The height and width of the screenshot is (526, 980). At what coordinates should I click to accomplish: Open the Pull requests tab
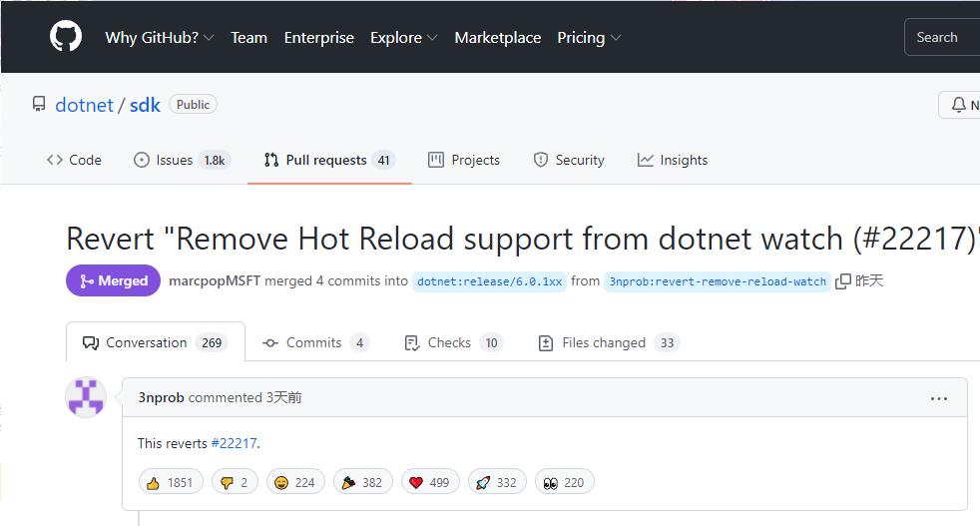(x=329, y=160)
